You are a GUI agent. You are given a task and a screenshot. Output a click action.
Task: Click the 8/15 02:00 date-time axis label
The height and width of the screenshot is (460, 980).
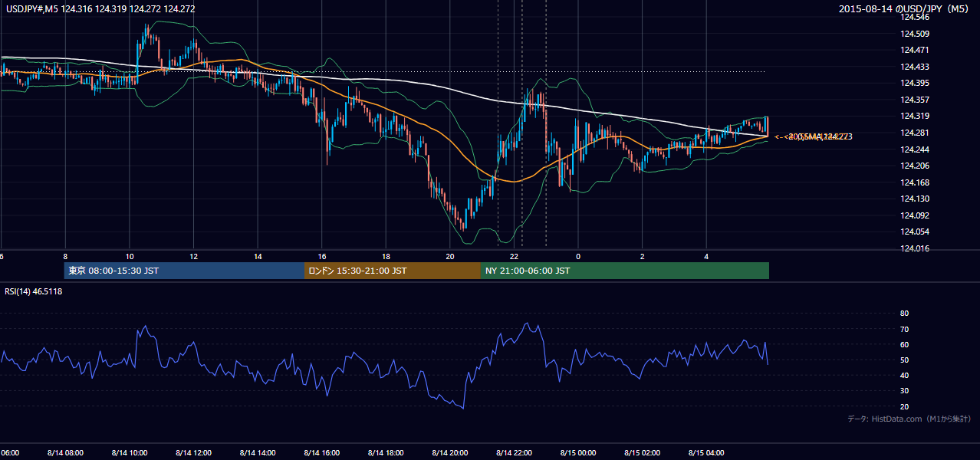tap(643, 453)
